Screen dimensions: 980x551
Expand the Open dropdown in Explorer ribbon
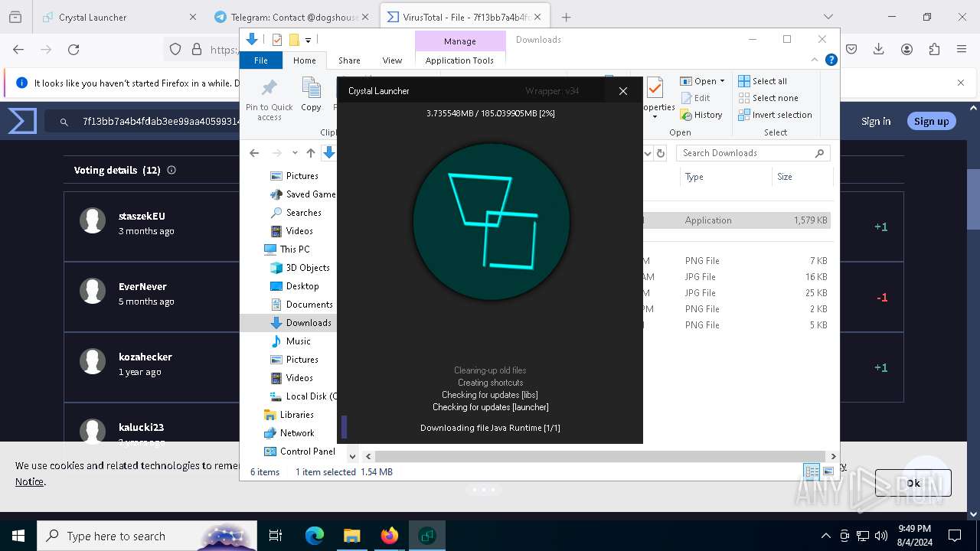pos(723,81)
